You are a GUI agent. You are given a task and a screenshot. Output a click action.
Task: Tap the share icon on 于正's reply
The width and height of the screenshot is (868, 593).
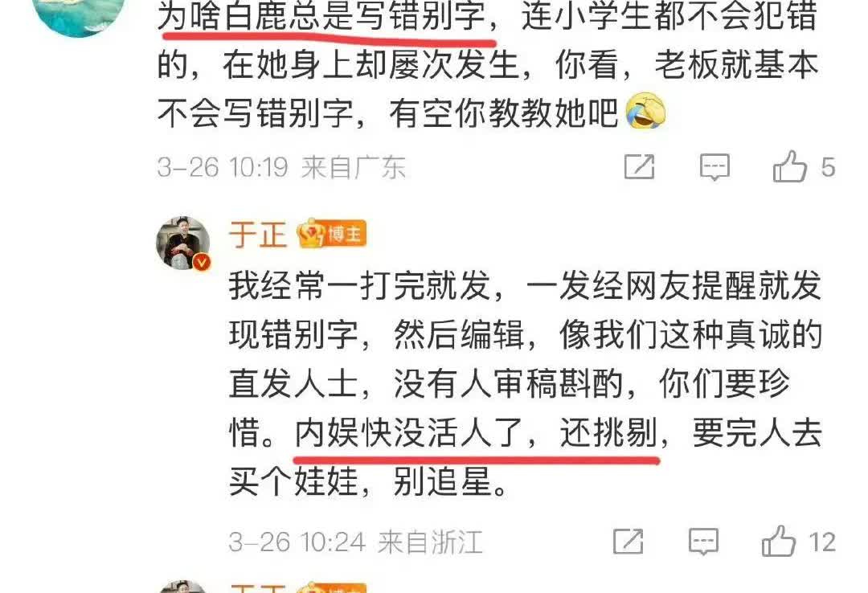[628, 541]
